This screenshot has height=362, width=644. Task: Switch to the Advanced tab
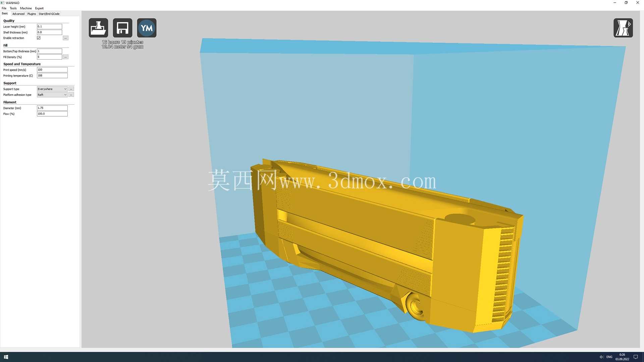tap(18, 14)
